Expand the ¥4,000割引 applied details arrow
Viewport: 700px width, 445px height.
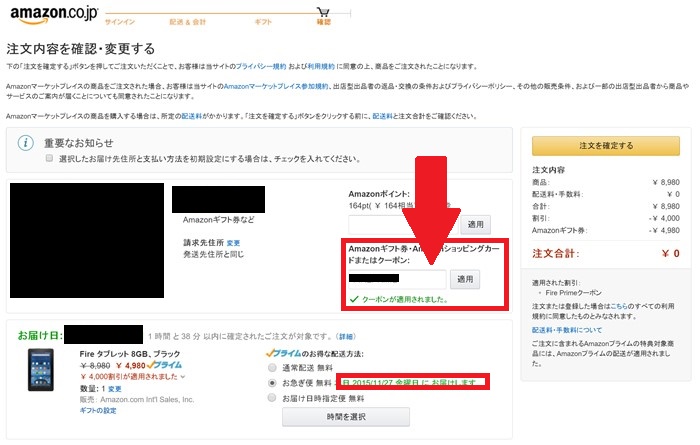click(x=183, y=377)
